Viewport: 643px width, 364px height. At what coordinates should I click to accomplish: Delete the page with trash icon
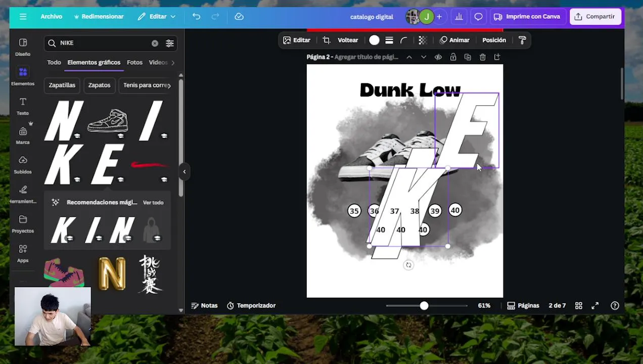(x=483, y=57)
